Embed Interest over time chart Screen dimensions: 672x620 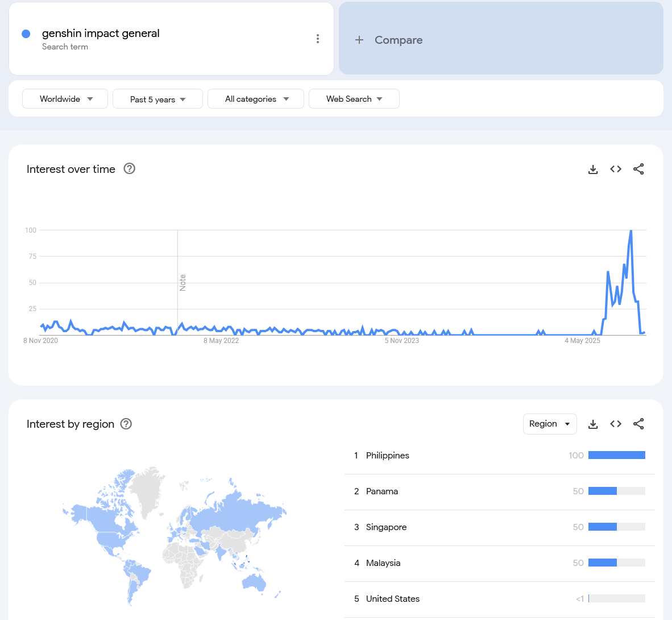coord(616,170)
